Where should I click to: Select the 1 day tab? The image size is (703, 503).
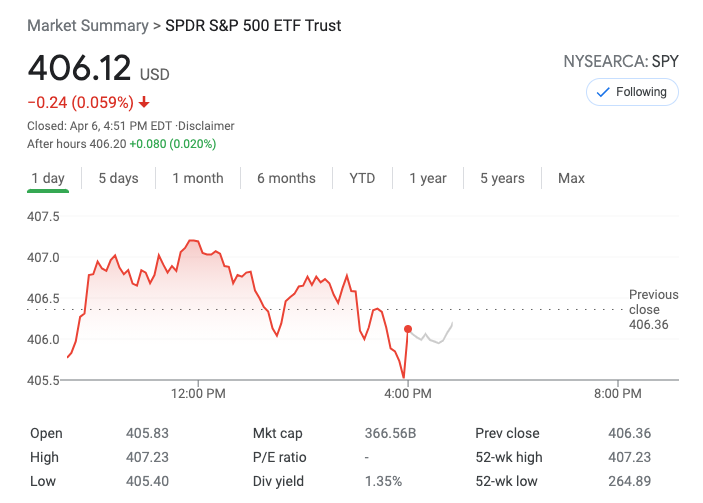pyautogui.click(x=48, y=178)
